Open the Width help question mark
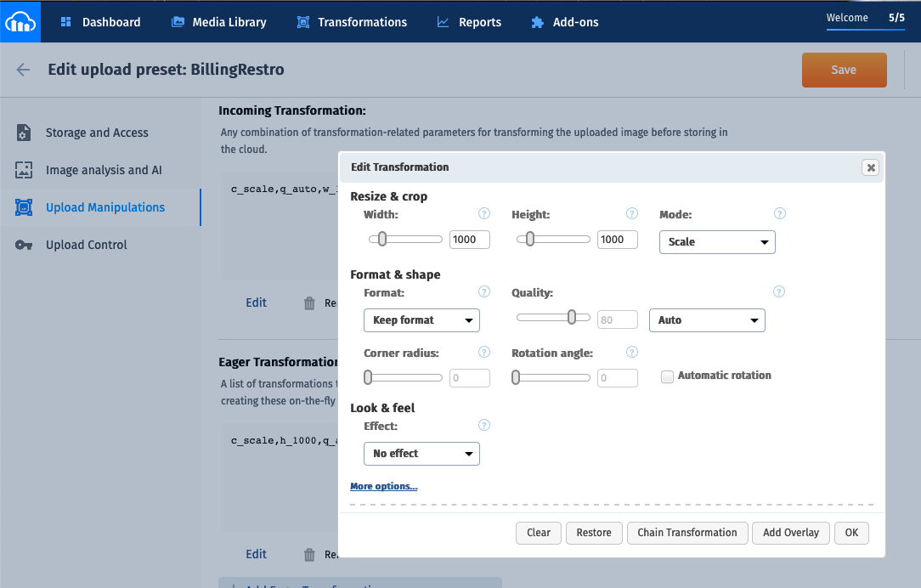 point(484,214)
